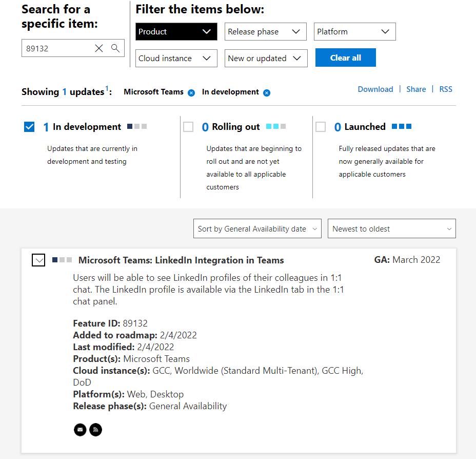
Task: Click the In development heading label
Action: [87, 127]
